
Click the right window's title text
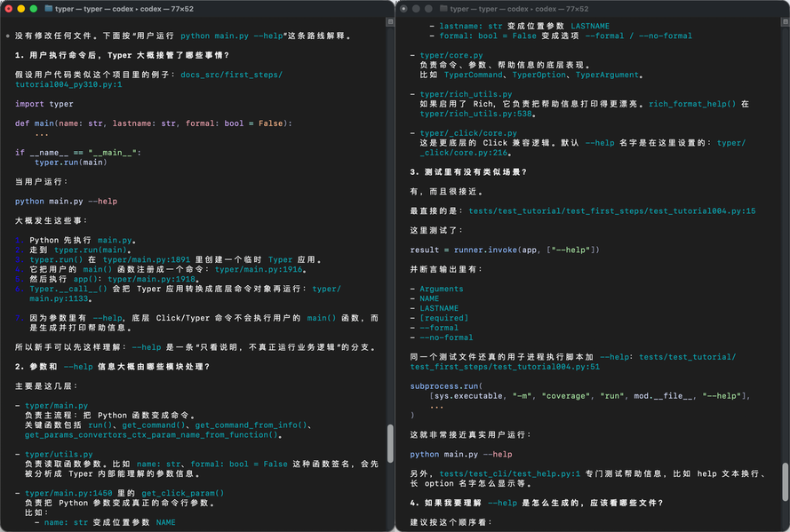coord(519,9)
